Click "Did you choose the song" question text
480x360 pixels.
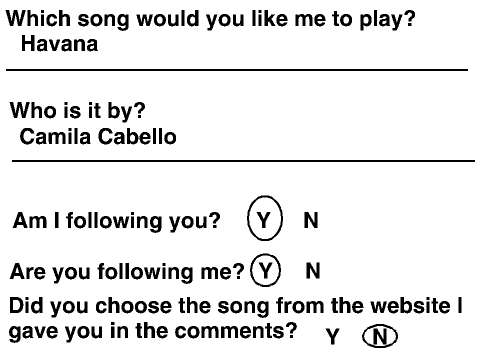235,319
